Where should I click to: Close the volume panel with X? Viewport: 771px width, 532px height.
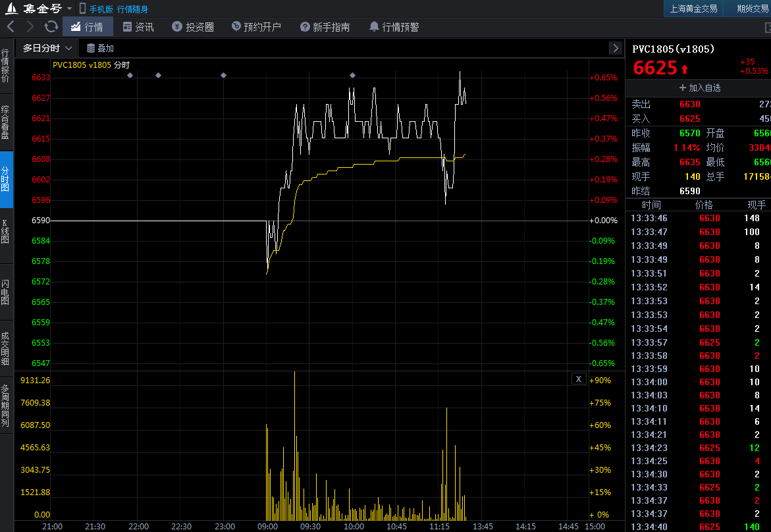(578, 379)
